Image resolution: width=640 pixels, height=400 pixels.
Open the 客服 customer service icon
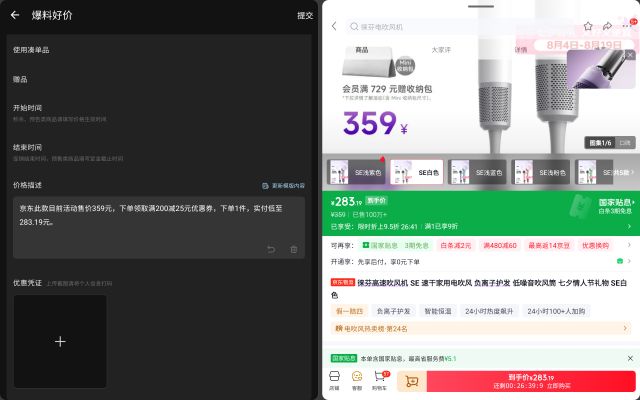tap(357, 380)
